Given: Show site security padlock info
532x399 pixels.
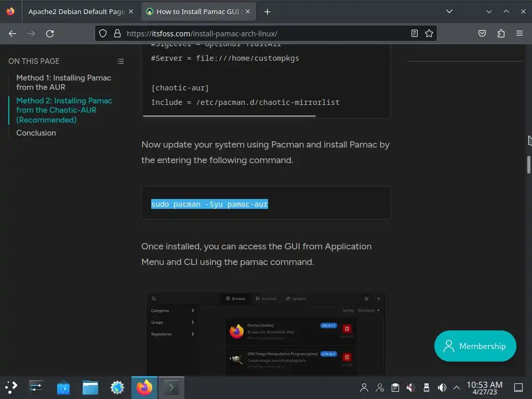Looking at the screenshot, I should 117,33.
